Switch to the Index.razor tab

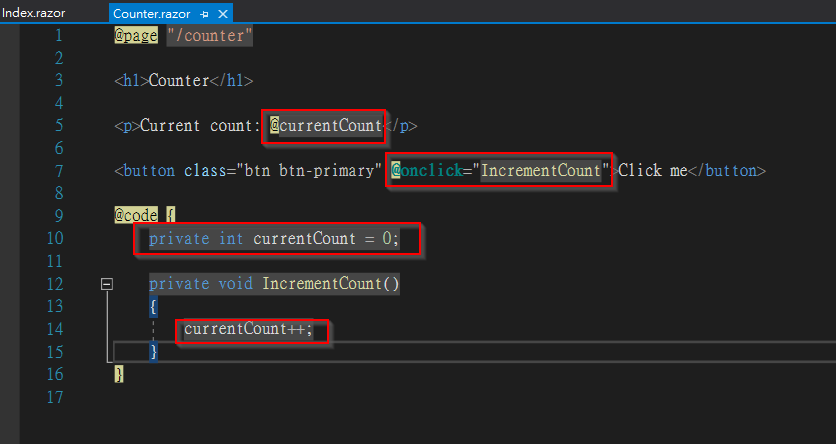tap(34, 13)
